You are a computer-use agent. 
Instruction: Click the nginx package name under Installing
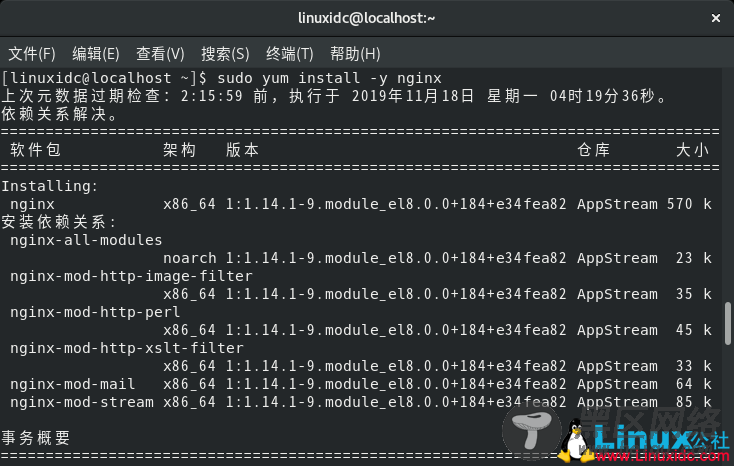tap(32, 204)
